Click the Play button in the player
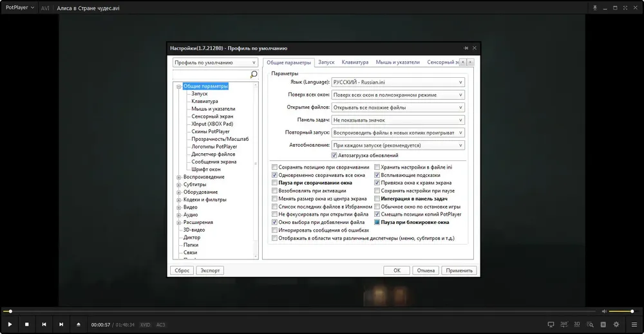 10,324
